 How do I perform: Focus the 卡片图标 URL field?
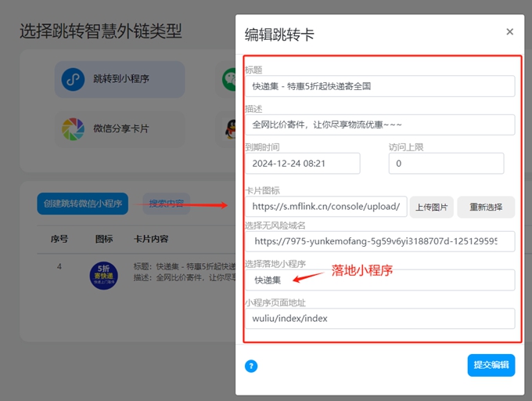pyautogui.click(x=326, y=207)
